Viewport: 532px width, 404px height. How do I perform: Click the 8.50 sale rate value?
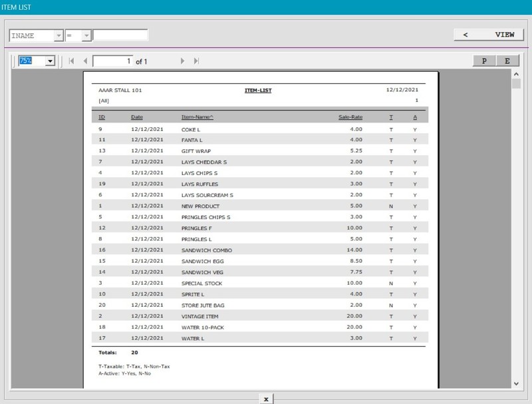tap(356, 261)
